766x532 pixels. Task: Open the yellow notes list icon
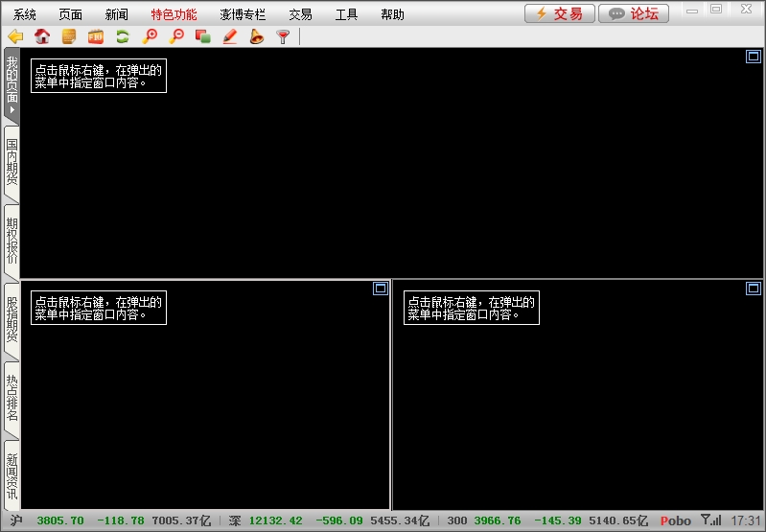click(x=69, y=36)
